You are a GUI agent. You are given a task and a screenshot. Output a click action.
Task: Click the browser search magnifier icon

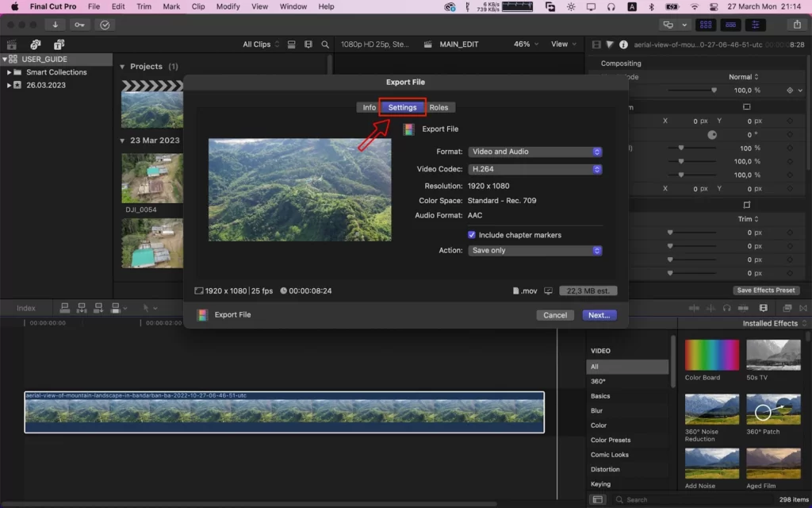[324, 44]
